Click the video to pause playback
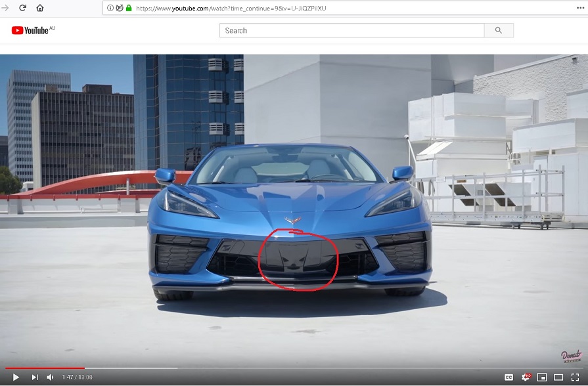This screenshot has width=588, height=386. [x=294, y=210]
